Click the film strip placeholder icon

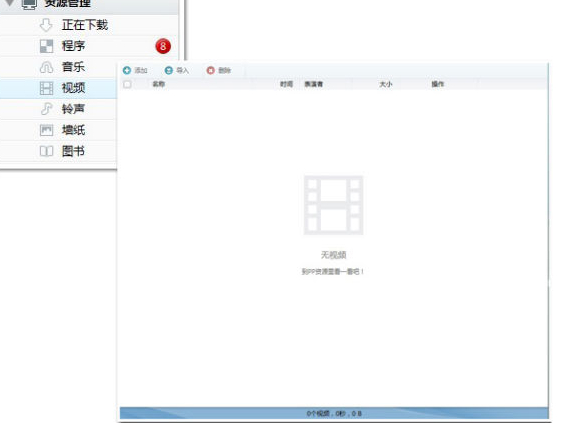click(333, 205)
